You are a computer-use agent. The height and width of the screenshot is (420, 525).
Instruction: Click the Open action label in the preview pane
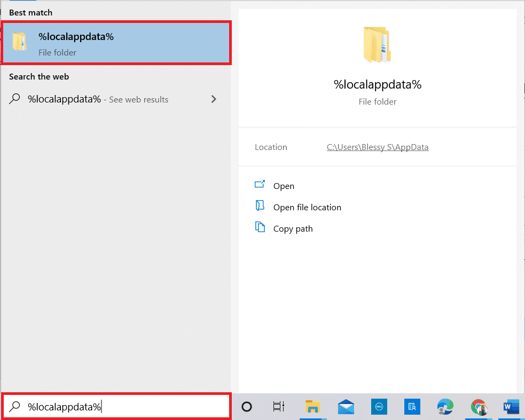click(x=284, y=186)
